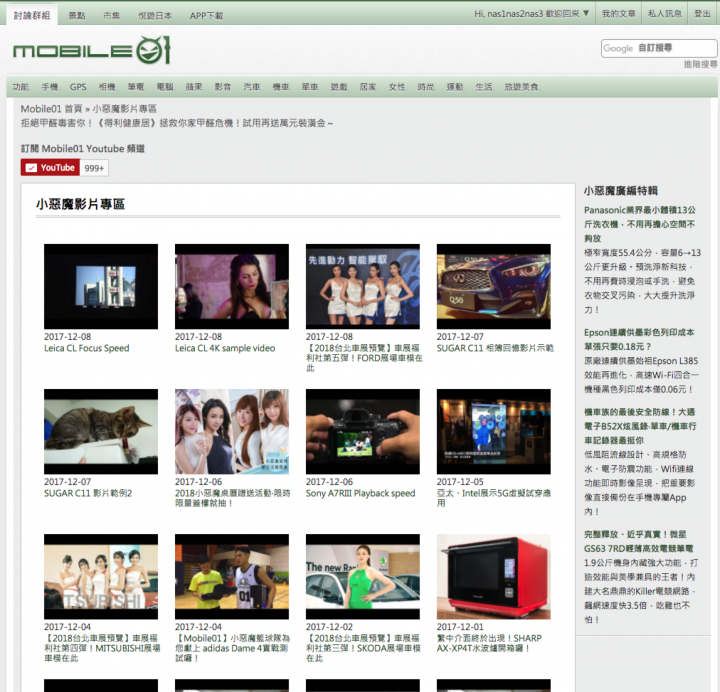Open the 市集 tab
The width and height of the screenshot is (720, 692).
tap(112, 16)
